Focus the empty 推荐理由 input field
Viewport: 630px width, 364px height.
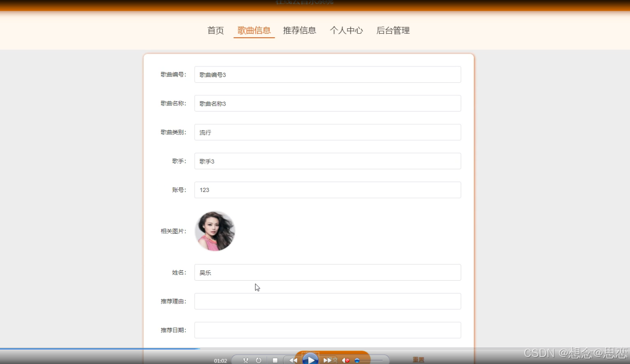click(328, 301)
